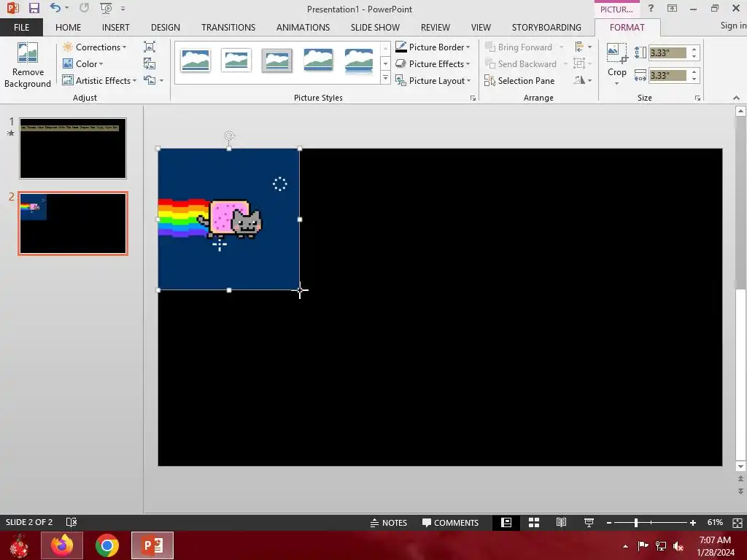Start the Slide Show from status bar
Screen dimensions: 747x560
(589, 522)
